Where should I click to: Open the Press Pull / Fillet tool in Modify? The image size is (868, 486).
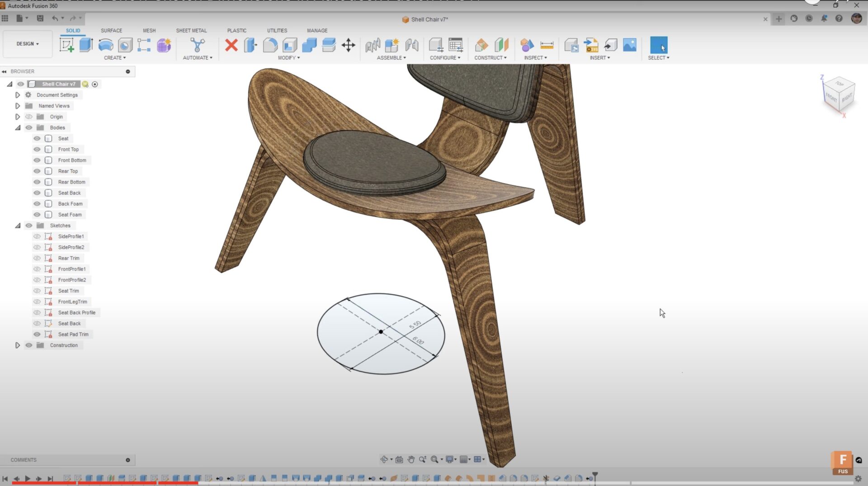[x=250, y=45]
